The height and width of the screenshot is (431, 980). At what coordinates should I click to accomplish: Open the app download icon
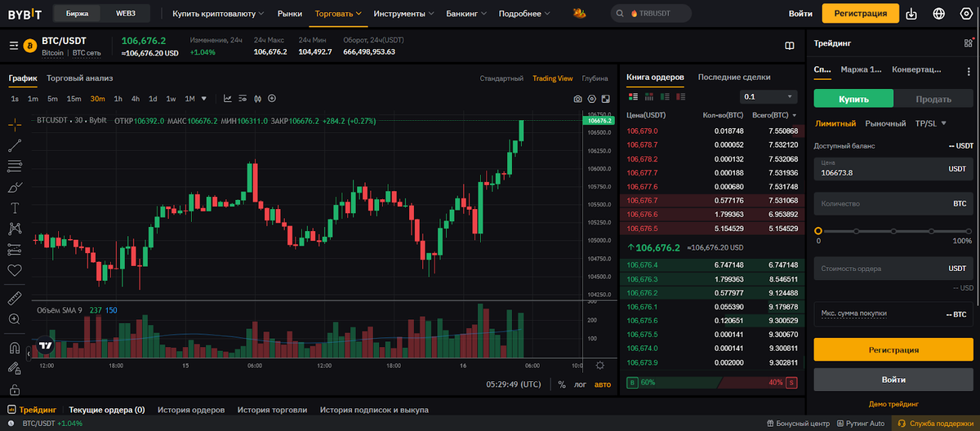click(x=912, y=14)
